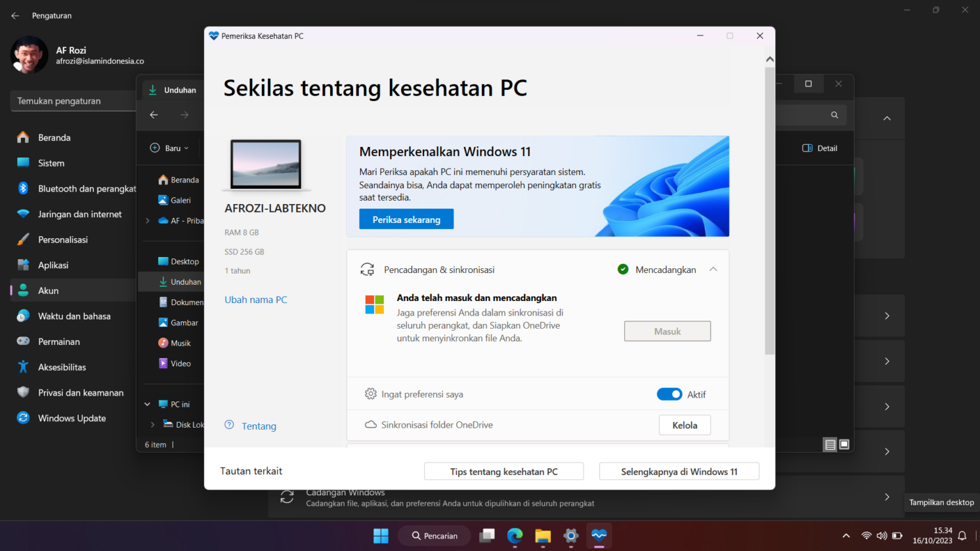This screenshot has height=551, width=980.
Task: Collapse the Settings section with up chevron
Action: [x=887, y=118]
